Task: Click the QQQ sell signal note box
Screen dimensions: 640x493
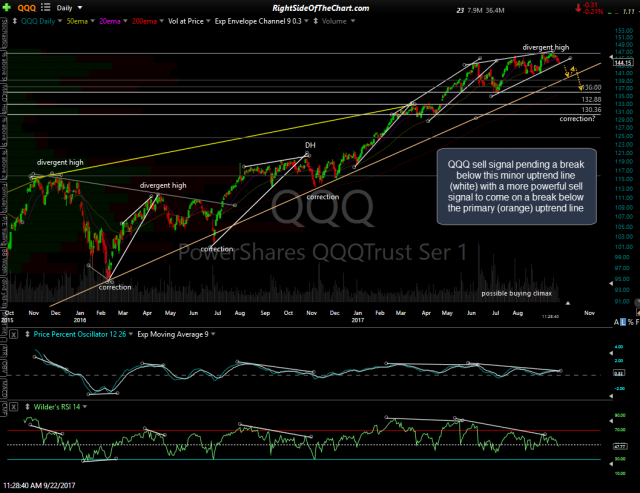Action: pos(516,187)
